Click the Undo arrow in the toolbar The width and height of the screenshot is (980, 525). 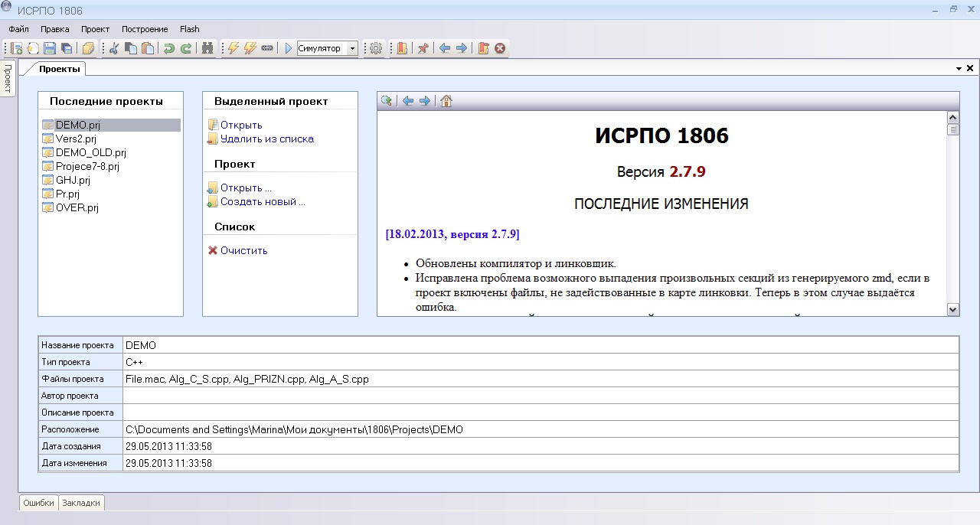coord(169,48)
